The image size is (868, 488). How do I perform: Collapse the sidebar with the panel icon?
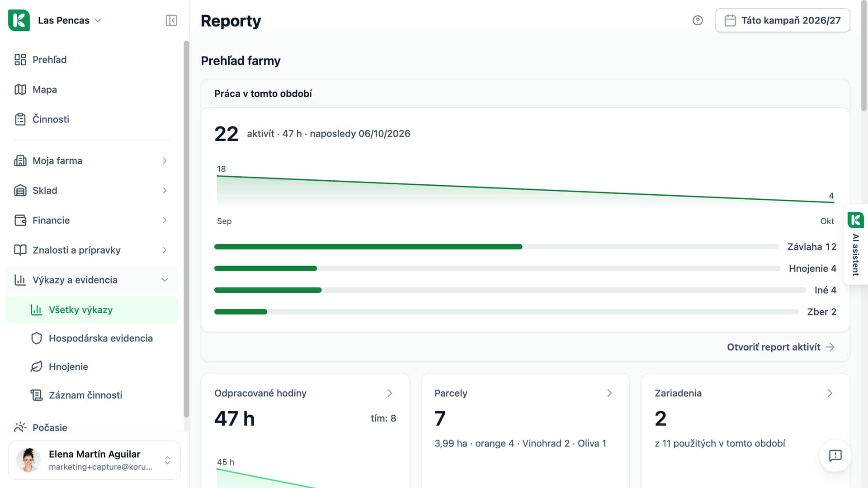click(x=171, y=20)
